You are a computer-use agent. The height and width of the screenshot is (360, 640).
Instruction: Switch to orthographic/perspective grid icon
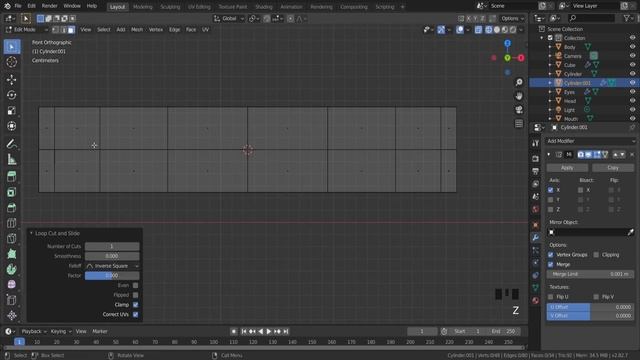[519, 124]
